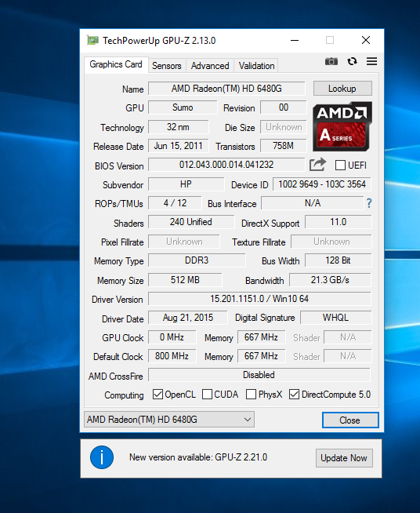Image resolution: width=420 pixels, height=513 pixels.
Task: Click the Device ID field 1002 9649 - 103C 3564
Action: (322, 184)
